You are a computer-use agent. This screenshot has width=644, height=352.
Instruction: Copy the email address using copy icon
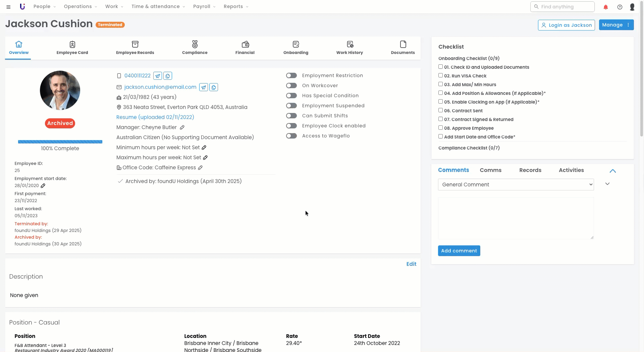click(214, 87)
